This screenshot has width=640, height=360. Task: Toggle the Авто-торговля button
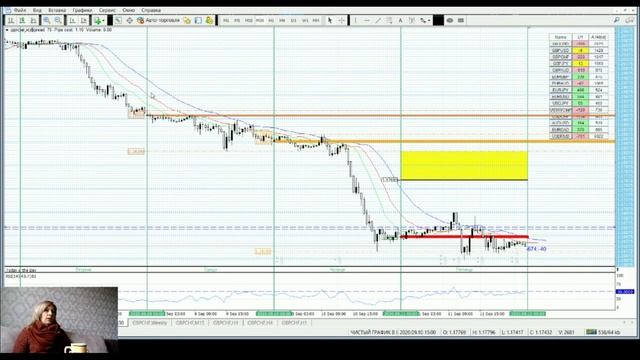point(158,20)
